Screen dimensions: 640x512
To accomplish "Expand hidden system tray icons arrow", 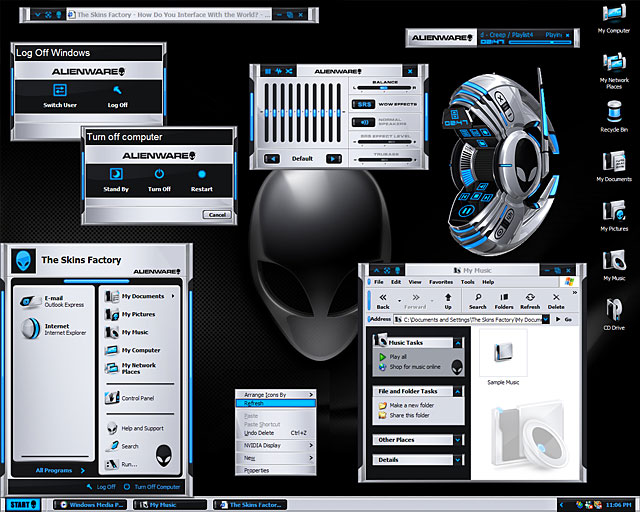I will tap(562, 505).
